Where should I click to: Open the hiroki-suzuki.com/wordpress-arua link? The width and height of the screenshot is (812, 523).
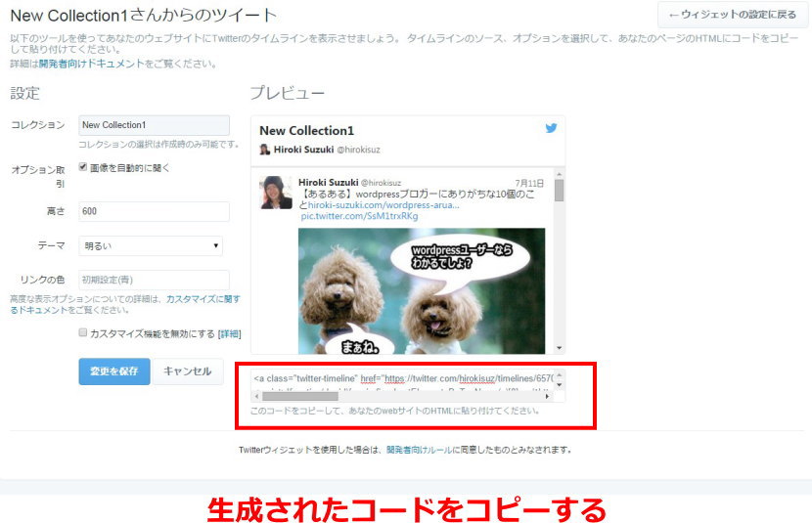383,205
